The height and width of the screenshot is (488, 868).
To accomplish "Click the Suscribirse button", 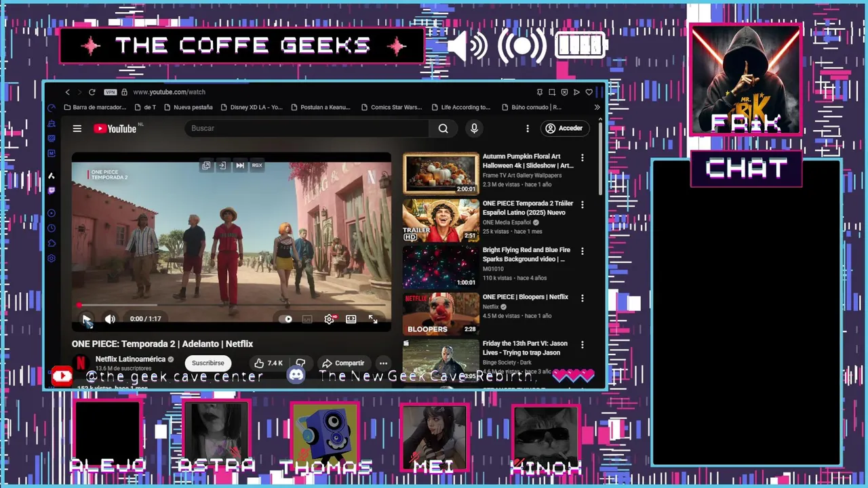I will 208,363.
